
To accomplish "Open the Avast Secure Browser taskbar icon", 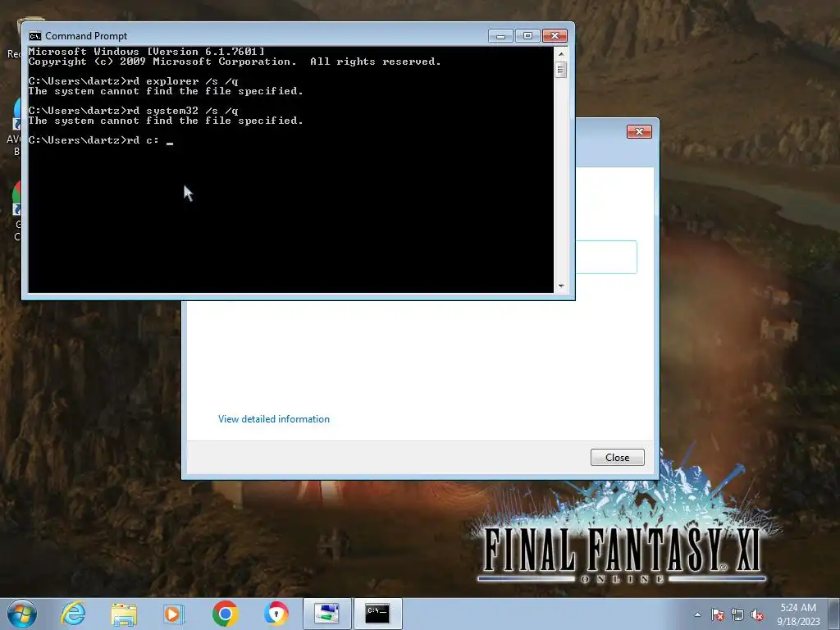I will (276, 614).
